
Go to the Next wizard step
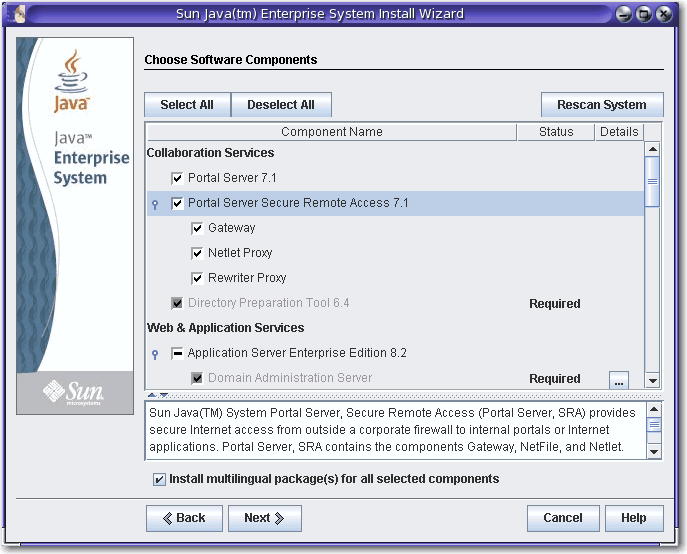265,518
